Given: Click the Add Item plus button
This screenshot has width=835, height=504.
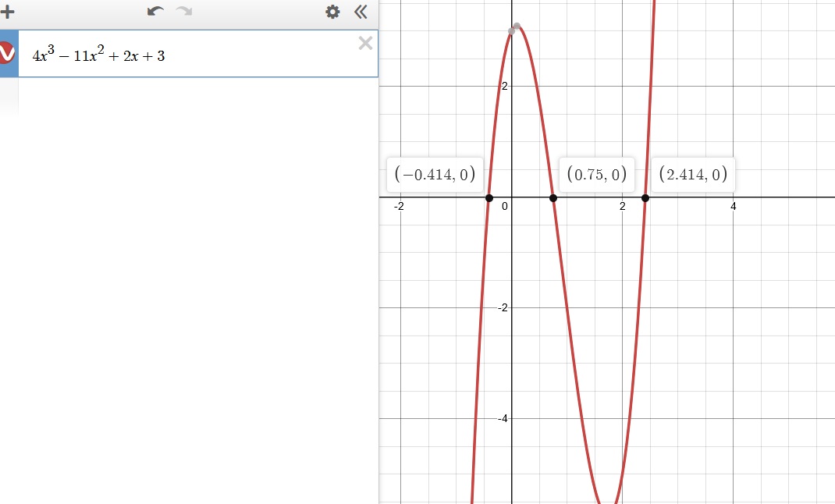Looking at the screenshot, I should click(7, 12).
